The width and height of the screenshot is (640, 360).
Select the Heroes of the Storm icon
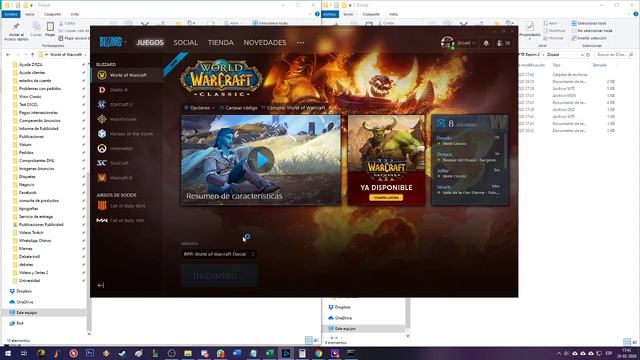click(x=102, y=134)
